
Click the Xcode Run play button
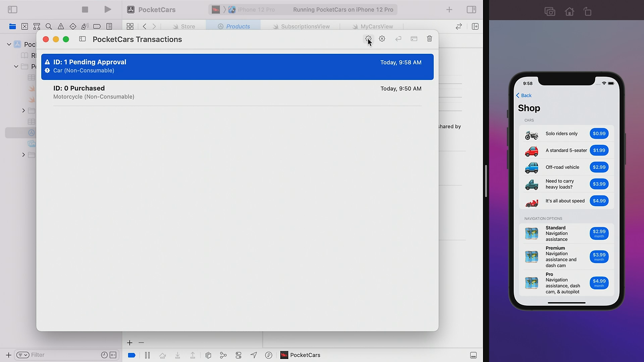point(108,10)
